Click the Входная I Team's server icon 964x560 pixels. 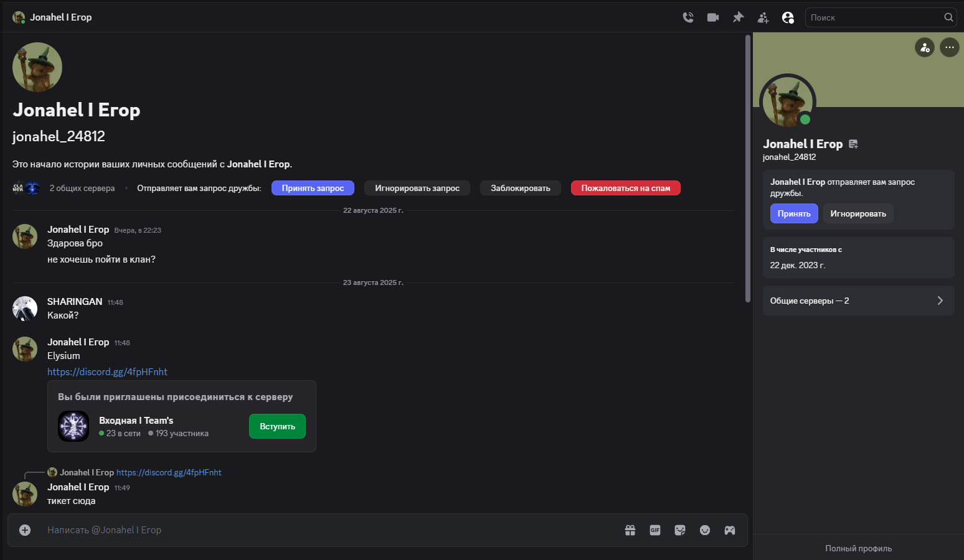73,426
